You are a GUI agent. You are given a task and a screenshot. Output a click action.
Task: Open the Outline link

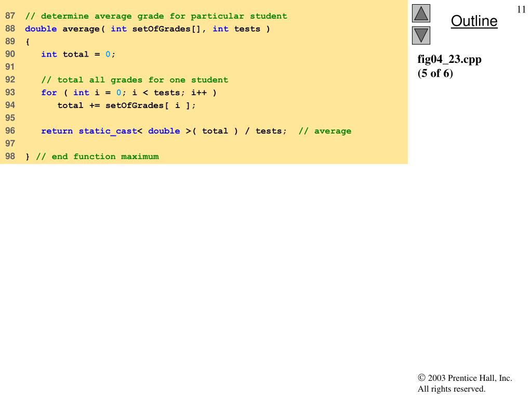[x=474, y=21]
